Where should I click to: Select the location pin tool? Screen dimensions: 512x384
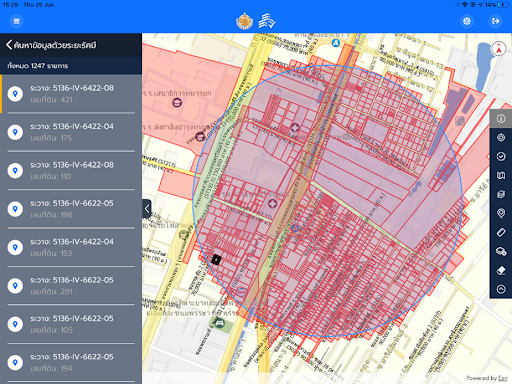click(x=501, y=213)
